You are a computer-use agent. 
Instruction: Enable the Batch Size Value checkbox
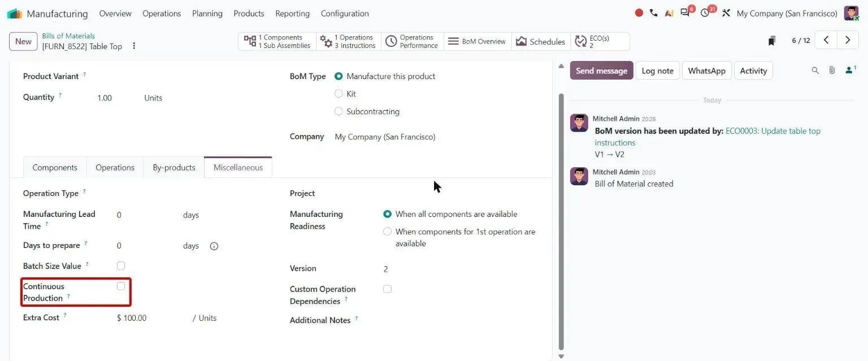[121, 266]
